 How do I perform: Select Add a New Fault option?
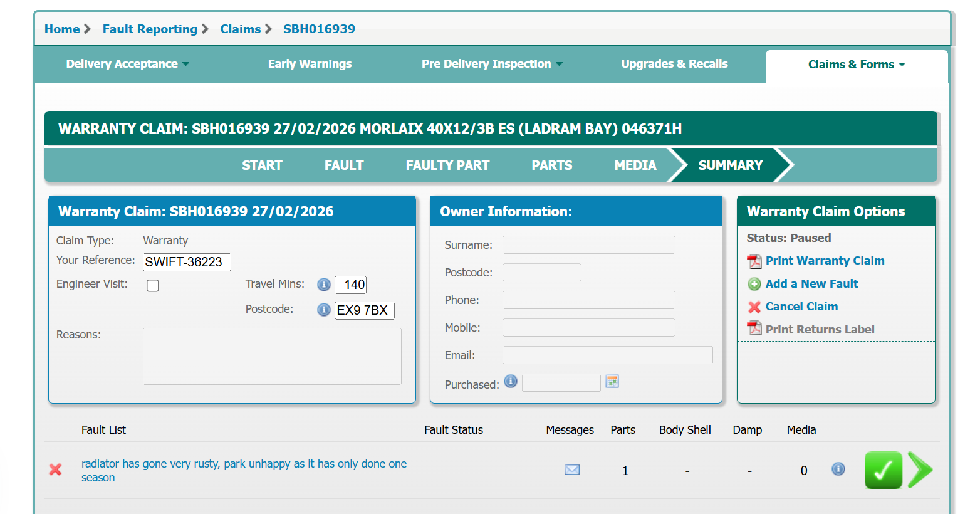click(x=811, y=284)
